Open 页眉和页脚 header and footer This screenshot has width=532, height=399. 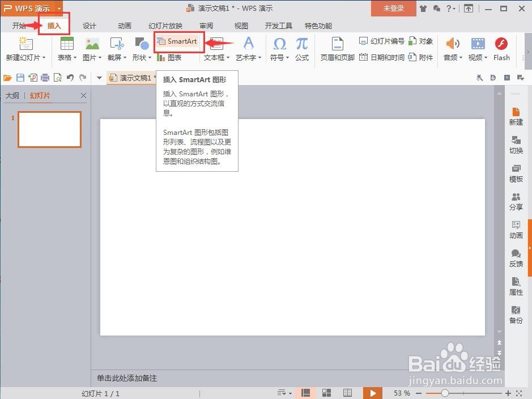337,49
